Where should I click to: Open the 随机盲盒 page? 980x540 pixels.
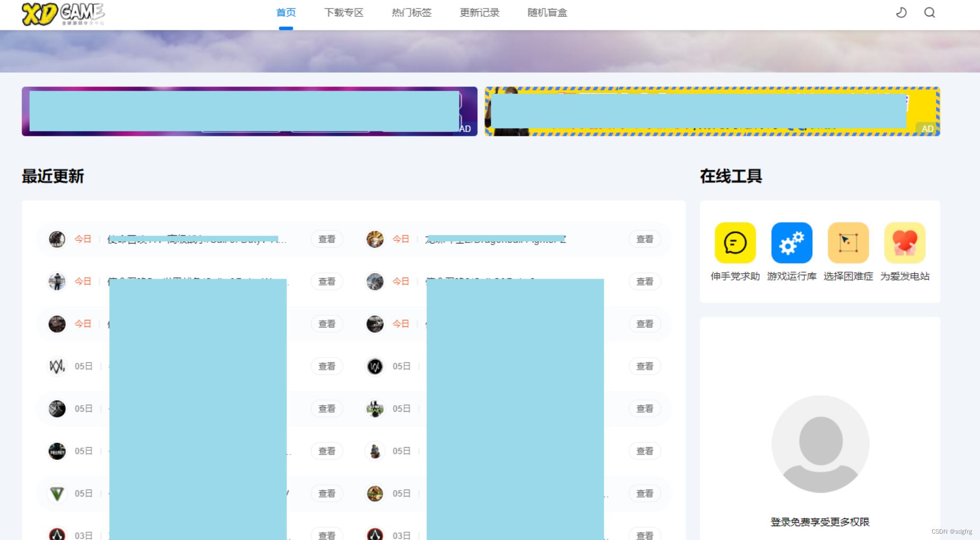click(x=548, y=13)
